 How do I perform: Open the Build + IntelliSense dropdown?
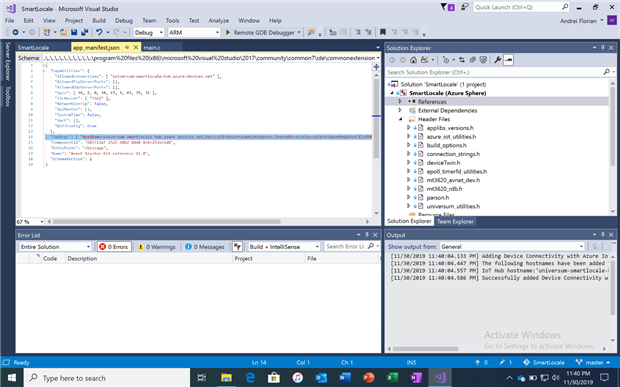(284, 247)
